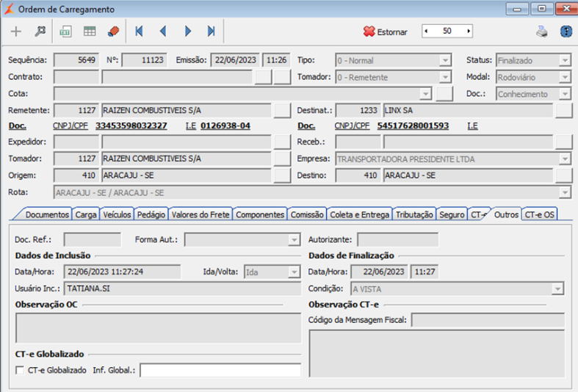Viewport: 578px width, 392px height.
Task: Click the Autorizante field
Action: click(x=398, y=239)
